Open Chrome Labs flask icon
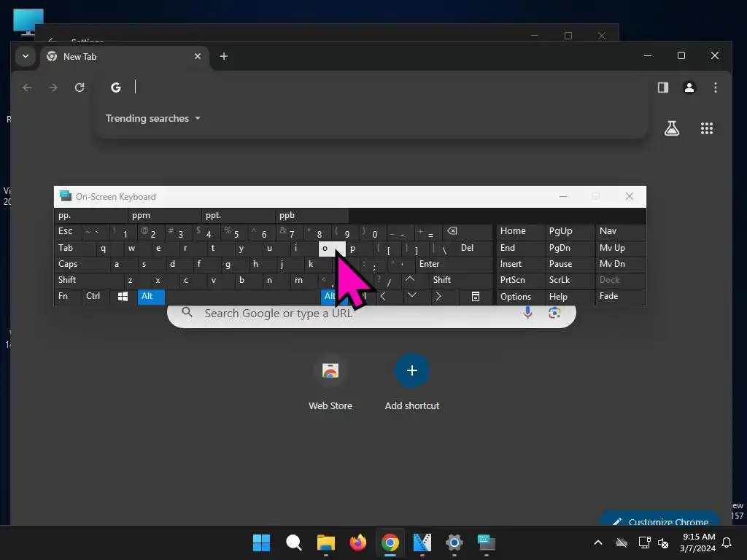The width and height of the screenshot is (747, 560). point(672,128)
